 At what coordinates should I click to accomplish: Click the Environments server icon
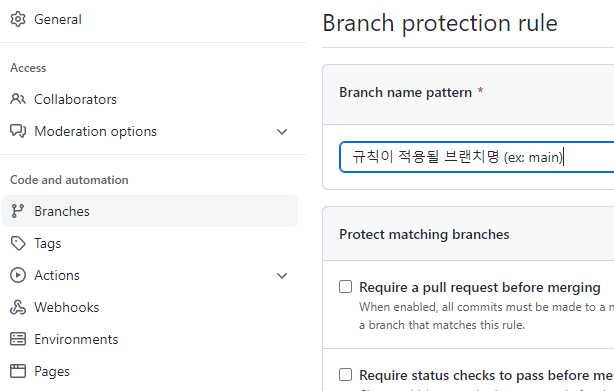point(18,339)
